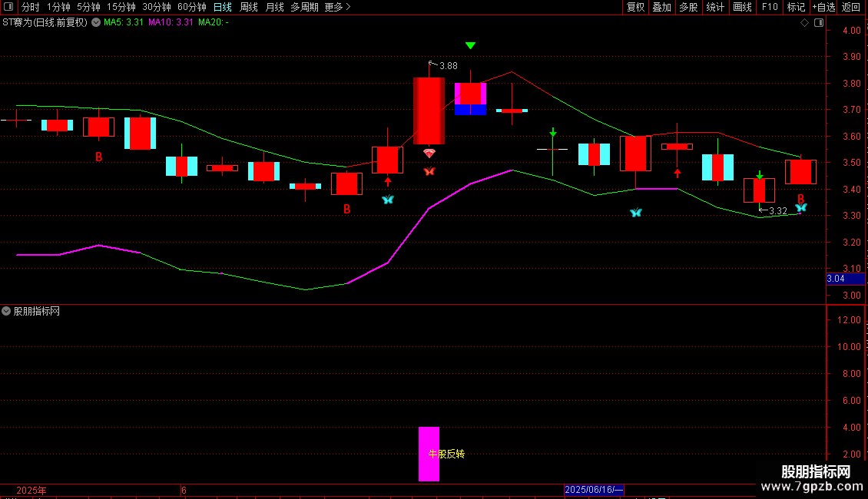The height and width of the screenshot is (499, 868).
Task: Click the MA10: 3.31 legend value
Action: point(171,23)
